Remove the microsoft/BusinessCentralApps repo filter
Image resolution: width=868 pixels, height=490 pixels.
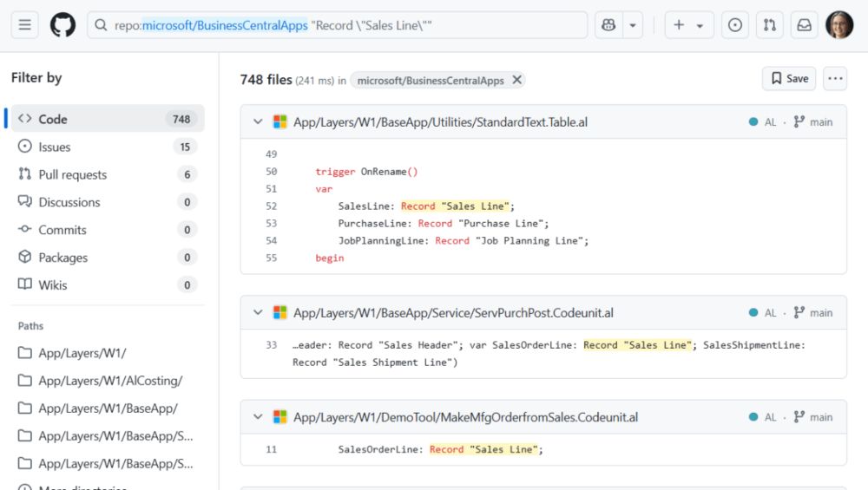pos(516,80)
